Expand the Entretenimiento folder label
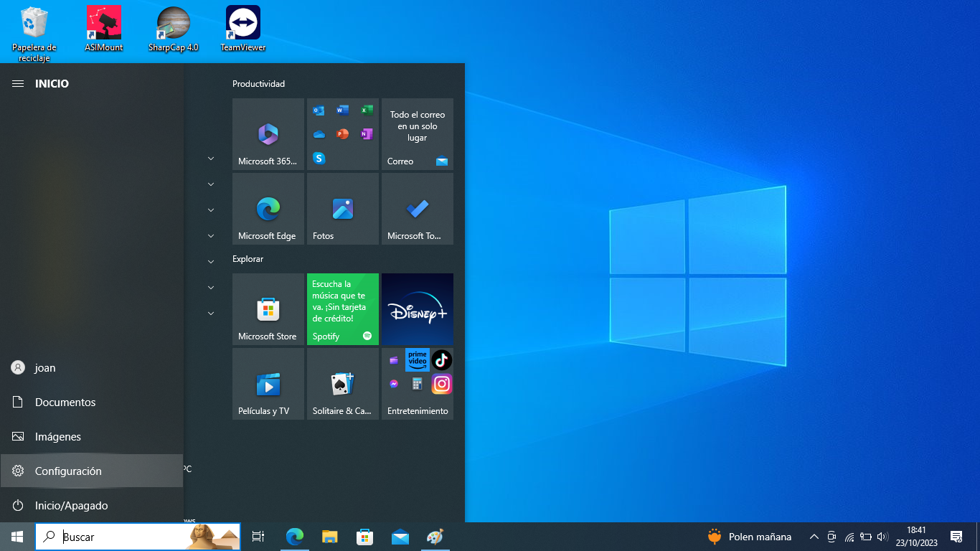Screen dimensions: 980x551 point(418,411)
